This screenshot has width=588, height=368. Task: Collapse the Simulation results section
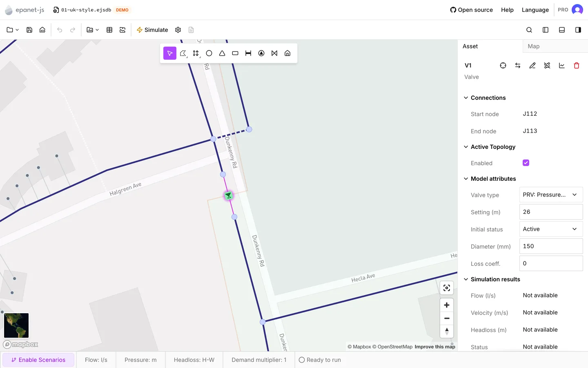pos(492,279)
